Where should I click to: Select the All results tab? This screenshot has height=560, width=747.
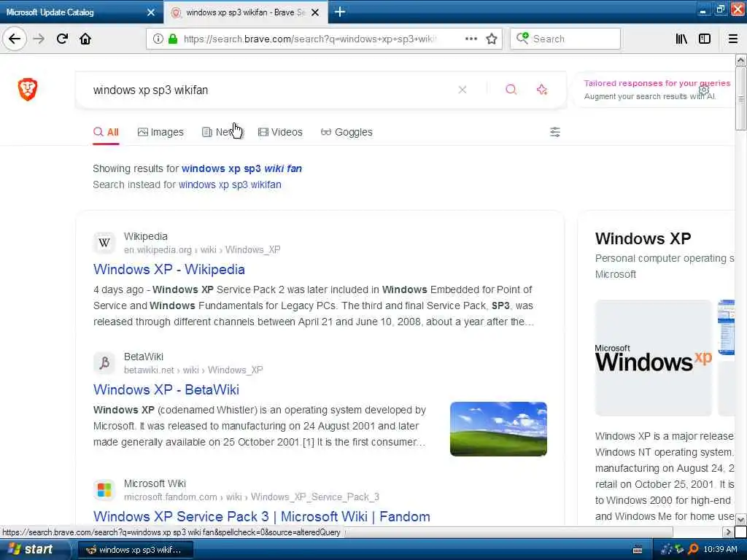[x=106, y=132]
